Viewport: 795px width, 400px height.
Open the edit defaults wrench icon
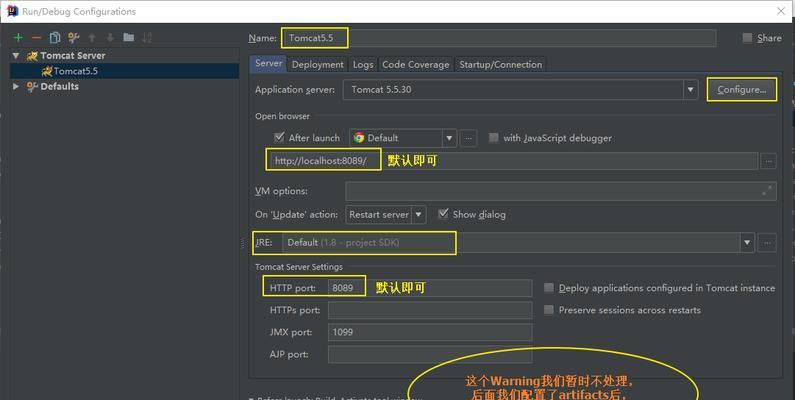[x=74, y=38]
